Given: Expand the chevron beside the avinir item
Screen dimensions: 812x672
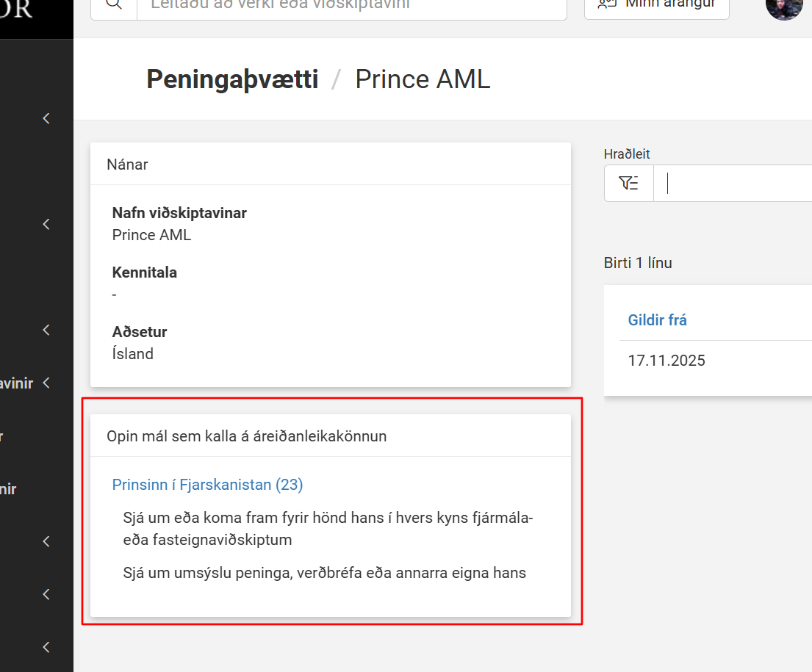Looking at the screenshot, I should click(x=46, y=383).
